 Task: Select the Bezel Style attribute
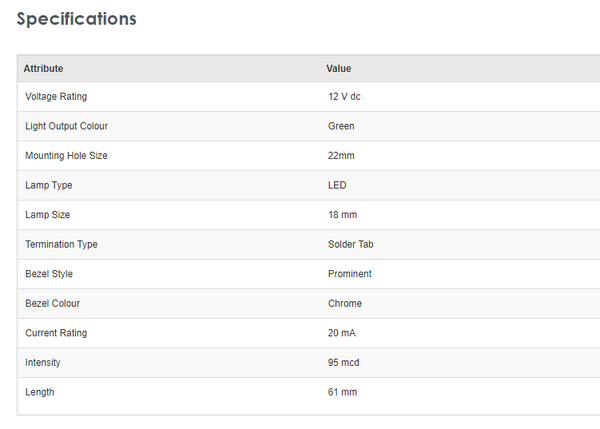point(49,274)
